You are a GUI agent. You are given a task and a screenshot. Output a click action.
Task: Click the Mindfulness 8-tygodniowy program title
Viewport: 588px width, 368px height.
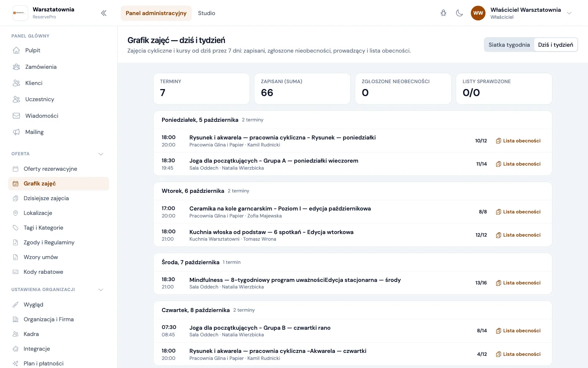pos(295,280)
